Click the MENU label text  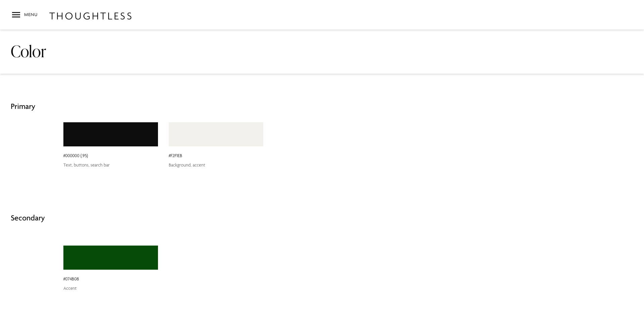click(31, 15)
